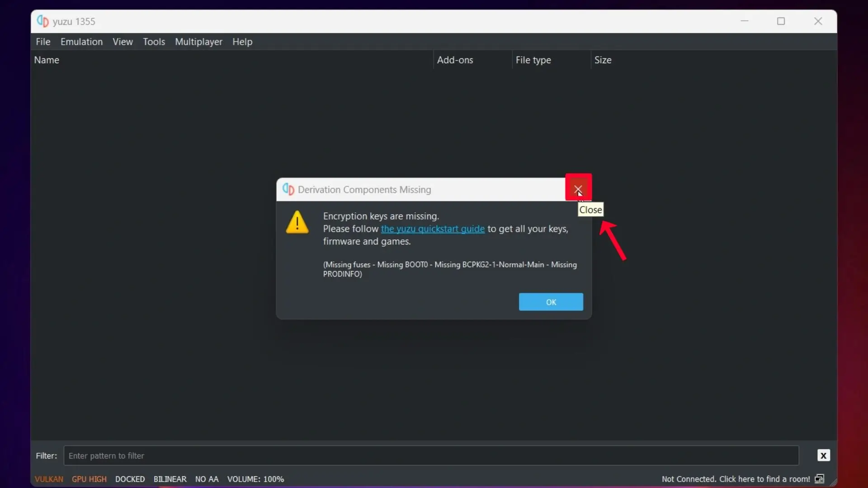868x488 pixels.
Task: Open the File menu
Action: (43, 42)
